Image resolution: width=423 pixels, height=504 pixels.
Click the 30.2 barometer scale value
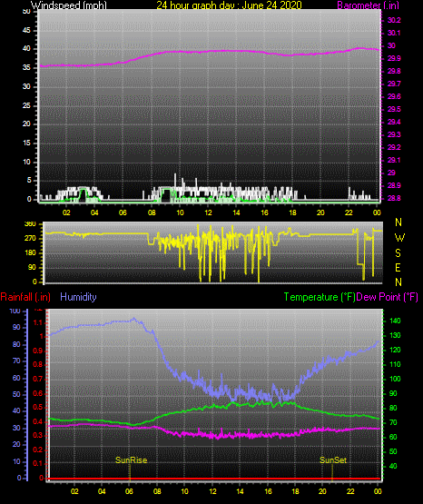pyautogui.click(x=394, y=20)
